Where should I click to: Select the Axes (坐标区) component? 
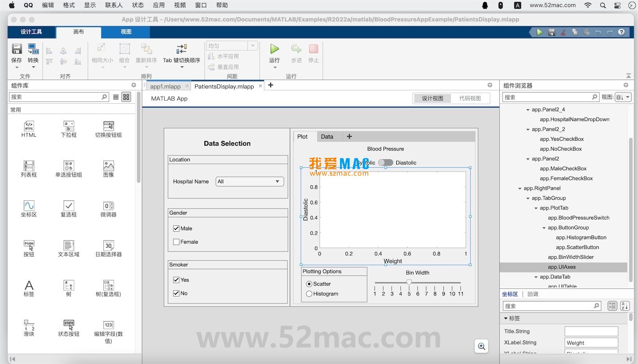29,209
